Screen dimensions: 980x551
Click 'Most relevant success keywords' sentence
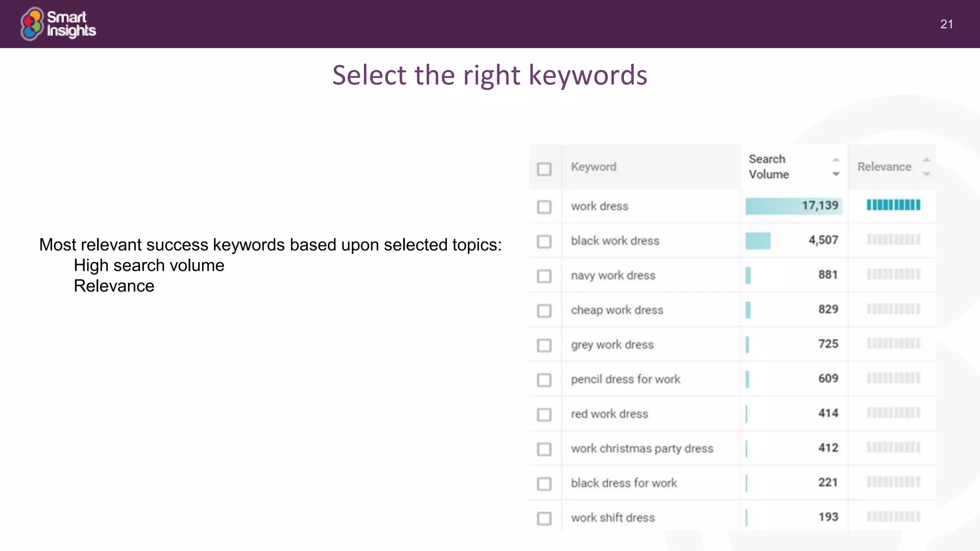pyautogui.click(x=270, y=245)
